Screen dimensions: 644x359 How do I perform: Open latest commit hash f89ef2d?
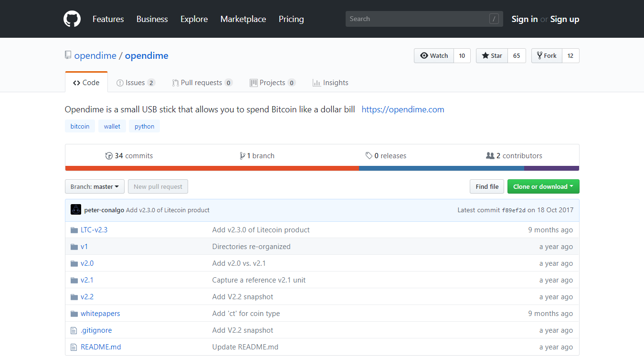pos(514,210)
